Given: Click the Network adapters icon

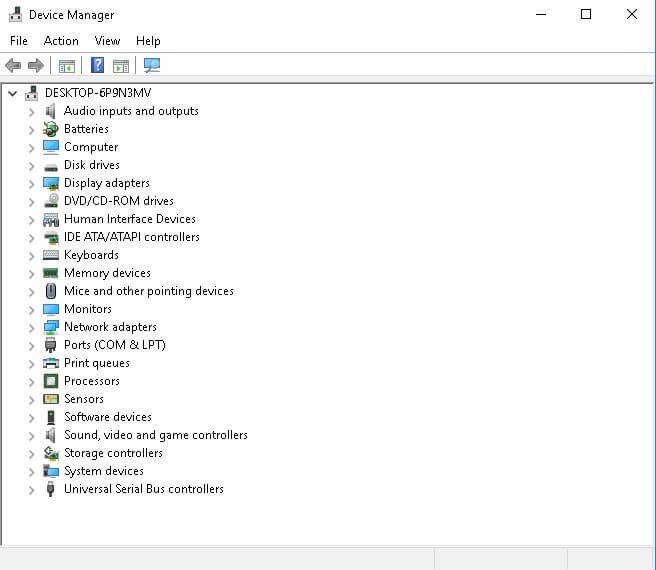Looking at the screenshot, I should (51, 327).
